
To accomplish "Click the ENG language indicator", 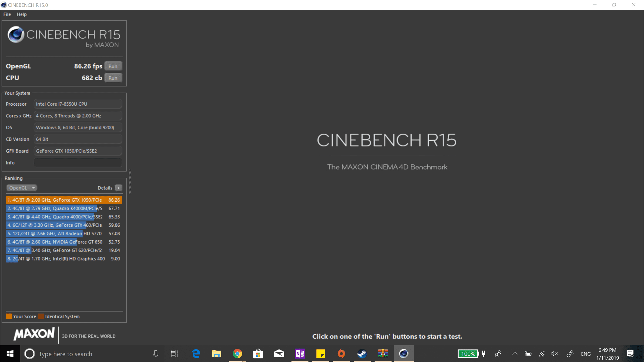I will (586, 354).
